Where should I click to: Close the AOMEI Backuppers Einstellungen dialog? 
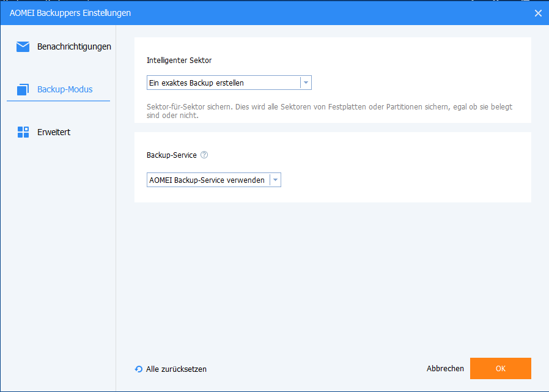538,13
